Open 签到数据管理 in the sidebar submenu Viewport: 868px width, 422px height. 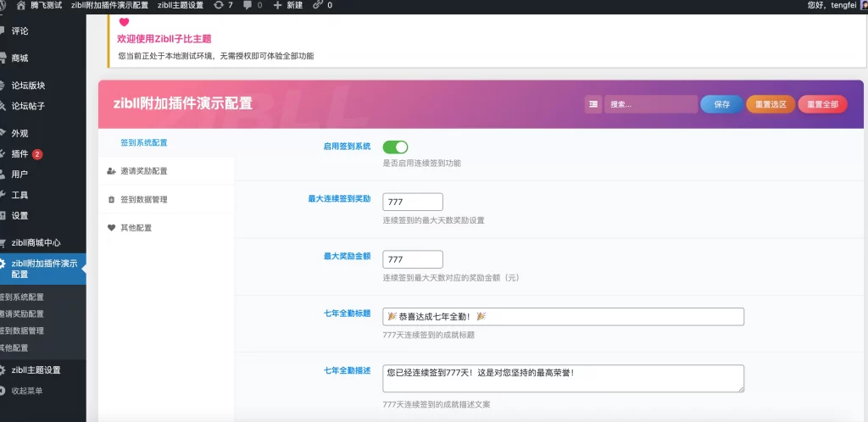(21, 330)
